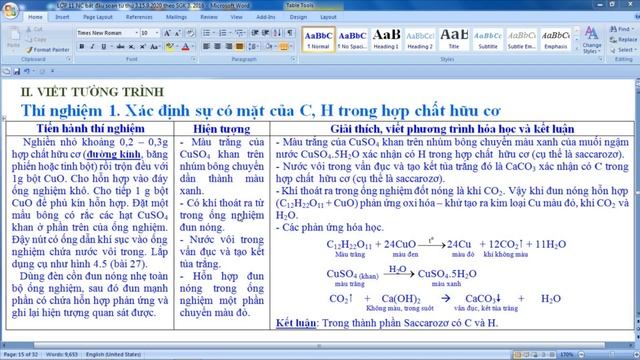Open the font size dropdown
Image resolution: width=640 pixels, height=360 pixels.
pos(157,33)
